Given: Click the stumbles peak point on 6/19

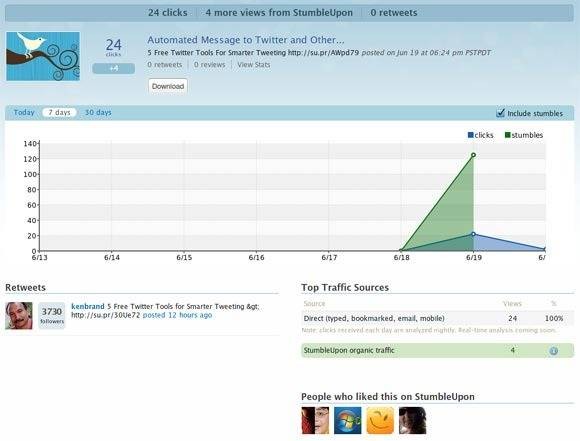Looking at the screenshot, I should click(x=473, y=155).
